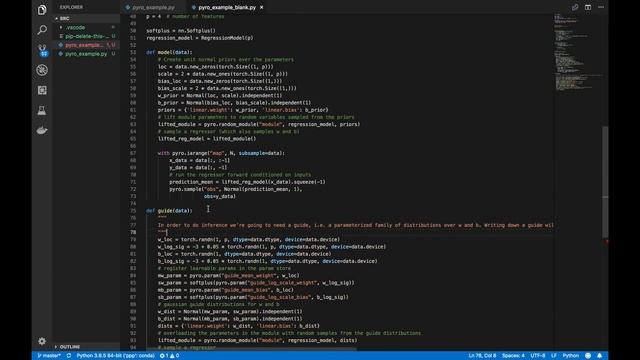Close the pyro_example_blank.py tab
The width and height of the screenshot is (640, 360).
pyautogui.click(x=262, y=7)
